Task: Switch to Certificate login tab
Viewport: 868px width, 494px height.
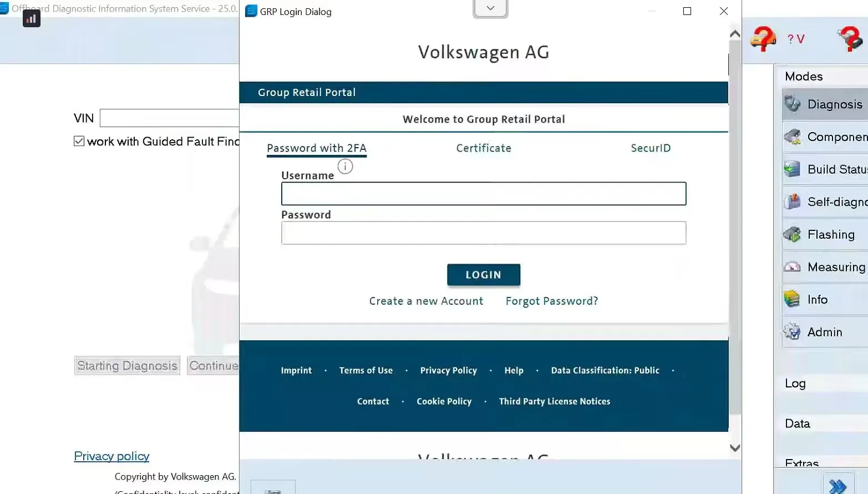Action: pos(484,148)
